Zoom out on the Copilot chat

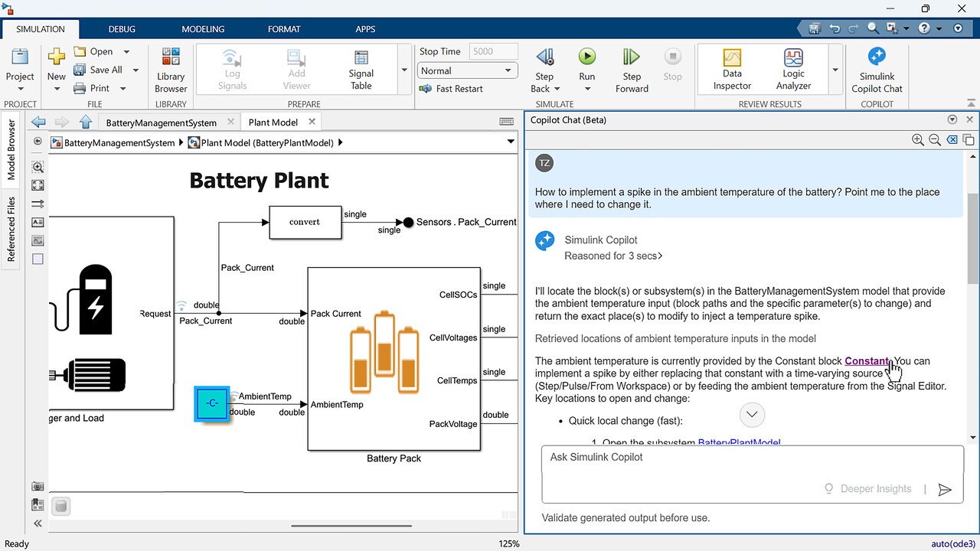[x=935, y=140]
